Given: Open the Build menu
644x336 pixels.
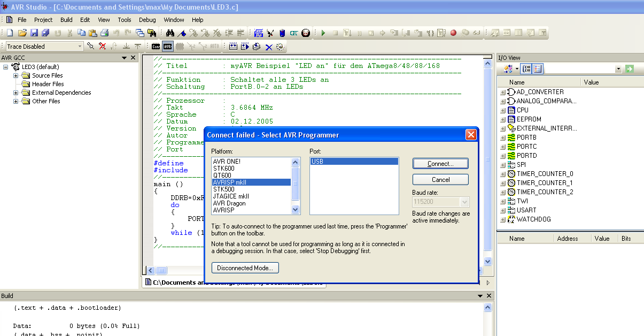Looking at the screenshot, I should (66, 20).
